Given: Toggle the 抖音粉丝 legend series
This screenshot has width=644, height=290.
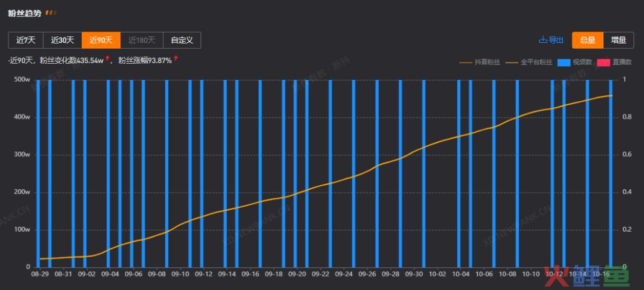Looking at the screenshot, I should click(480, 63).
